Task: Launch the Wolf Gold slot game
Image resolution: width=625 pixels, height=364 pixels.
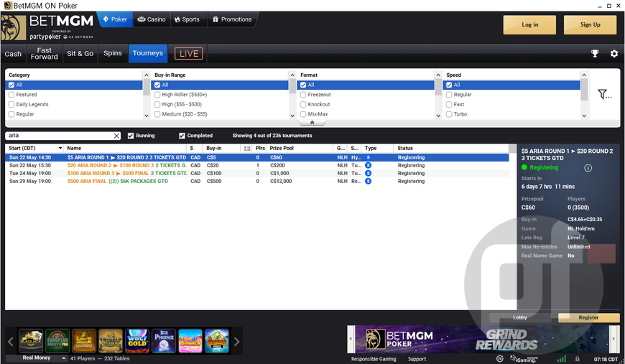Action: [137, 341]
